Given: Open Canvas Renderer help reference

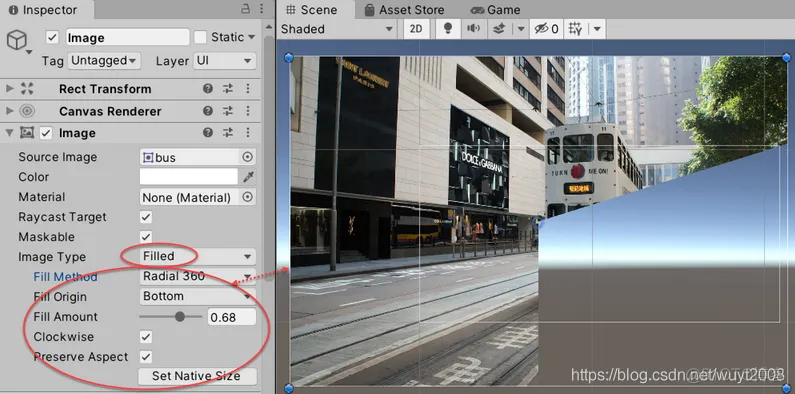Looking at the screenshot, I should click(x=208, y=111).
